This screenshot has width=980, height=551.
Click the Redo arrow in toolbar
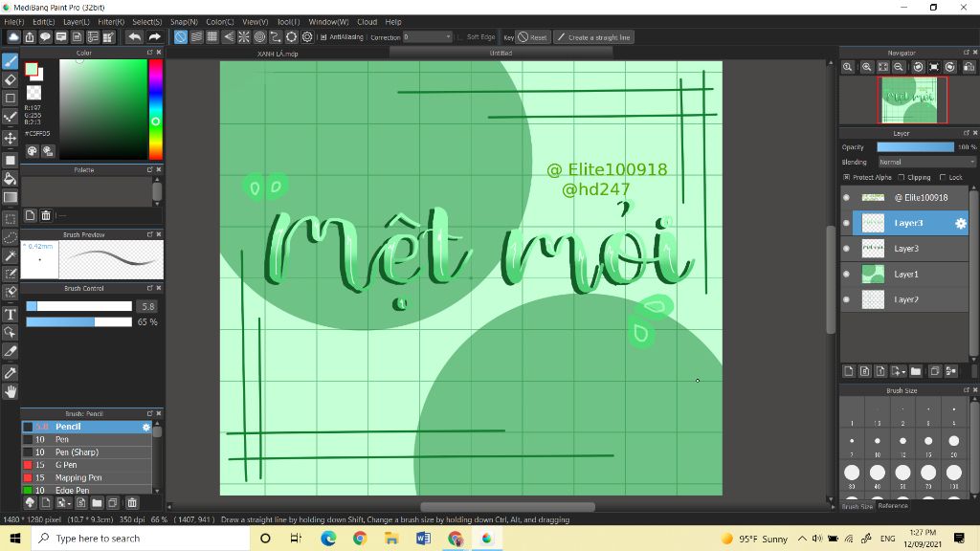click(155, 37)
